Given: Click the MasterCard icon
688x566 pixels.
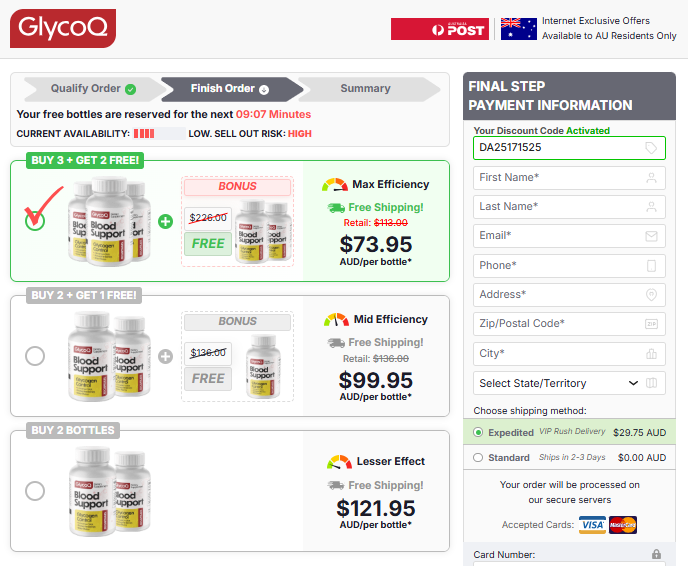Looking at the screenshot, I should tap(623, 525).
